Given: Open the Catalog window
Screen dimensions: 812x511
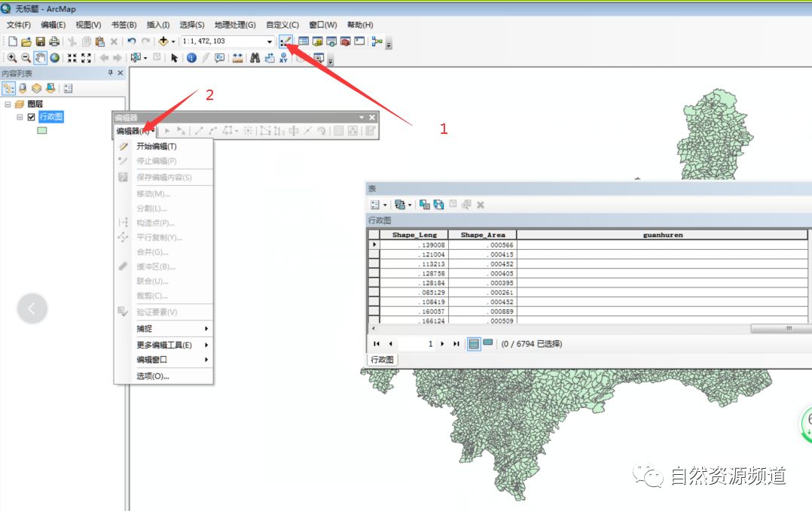Looking at the screenshot, I should point(317,41).
